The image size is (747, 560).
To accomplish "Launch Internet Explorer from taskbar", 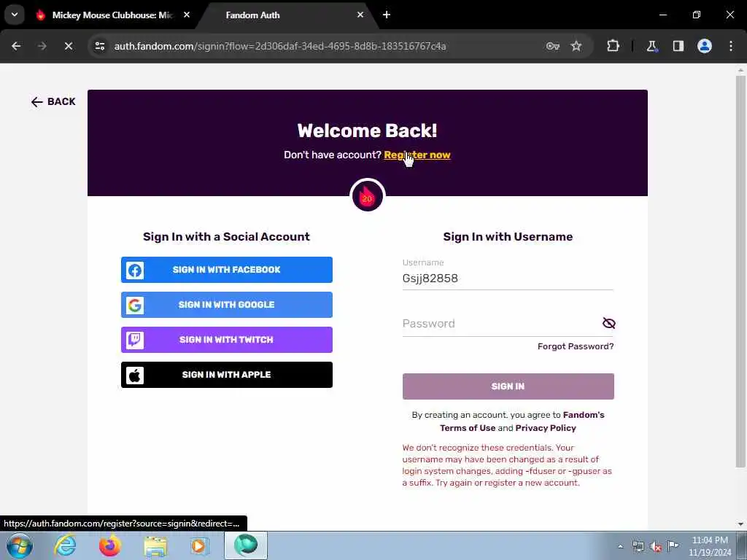I will pos(65,545).
